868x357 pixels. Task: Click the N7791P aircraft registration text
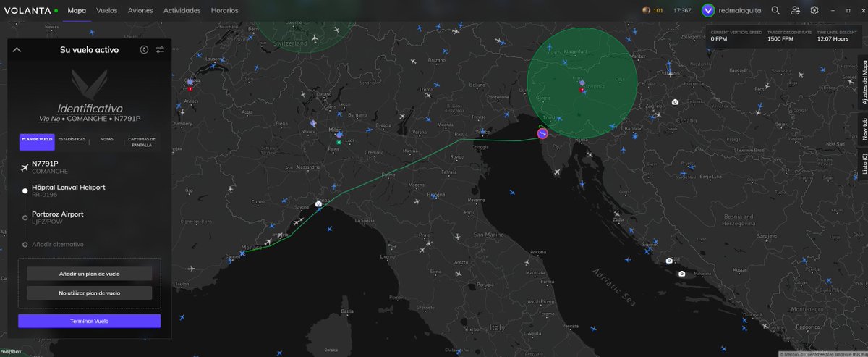pos(45,164)
